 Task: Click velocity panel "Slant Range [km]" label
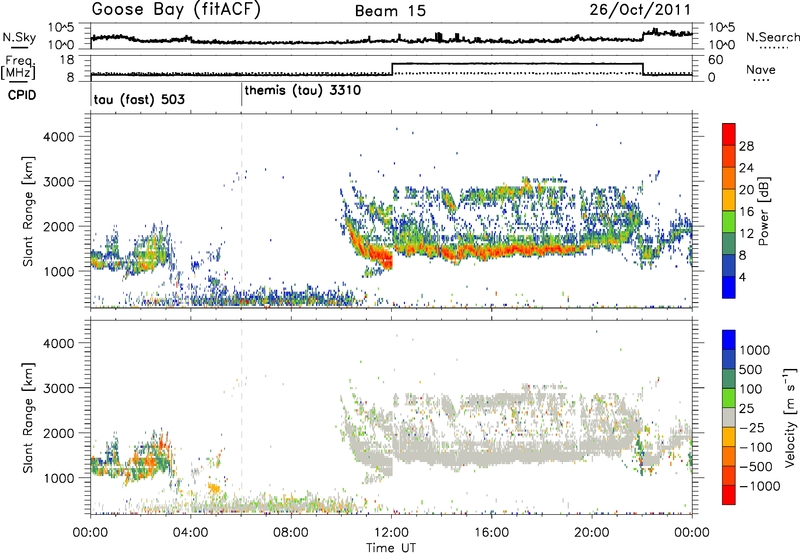pyautogui.click(x=29, y=417)
